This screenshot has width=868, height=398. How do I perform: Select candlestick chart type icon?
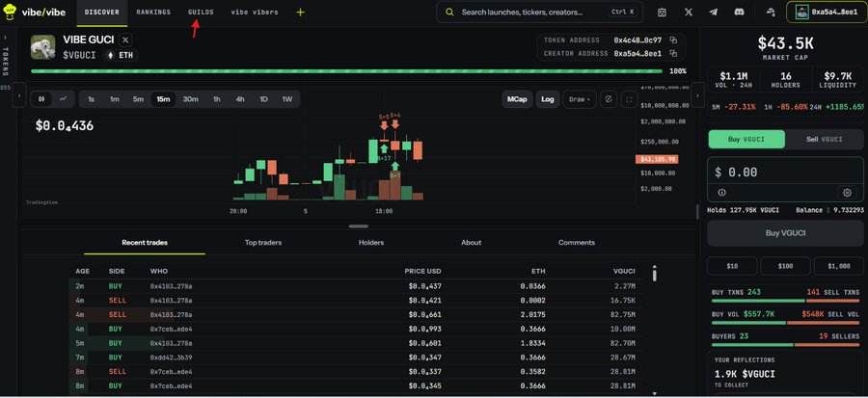41,99
